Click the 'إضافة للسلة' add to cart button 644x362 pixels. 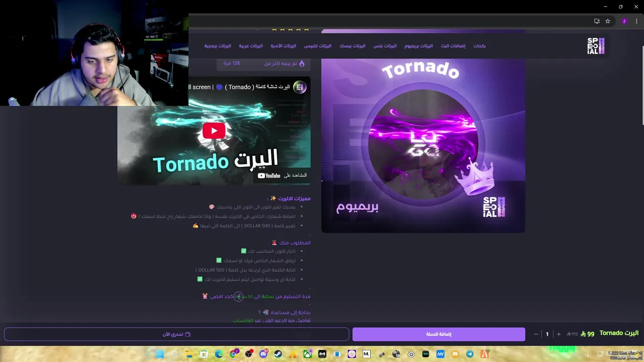click(439, 334)
